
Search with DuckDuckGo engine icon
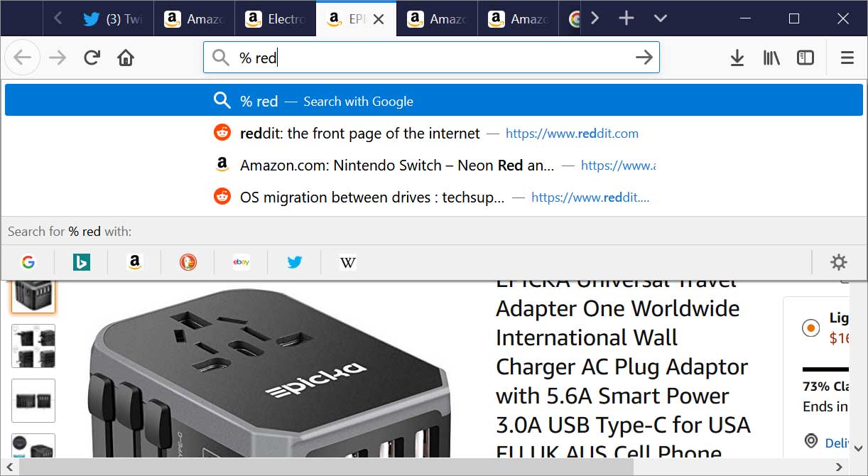pos(188,262)
